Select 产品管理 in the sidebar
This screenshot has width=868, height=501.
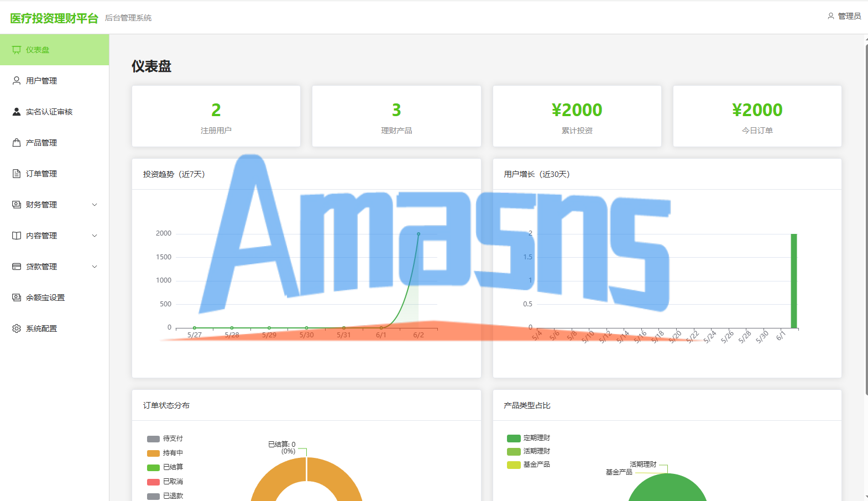coord(55,143)
